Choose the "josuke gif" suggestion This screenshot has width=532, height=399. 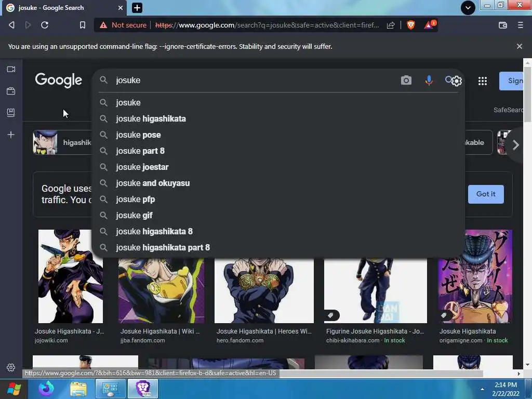(278, 216)
